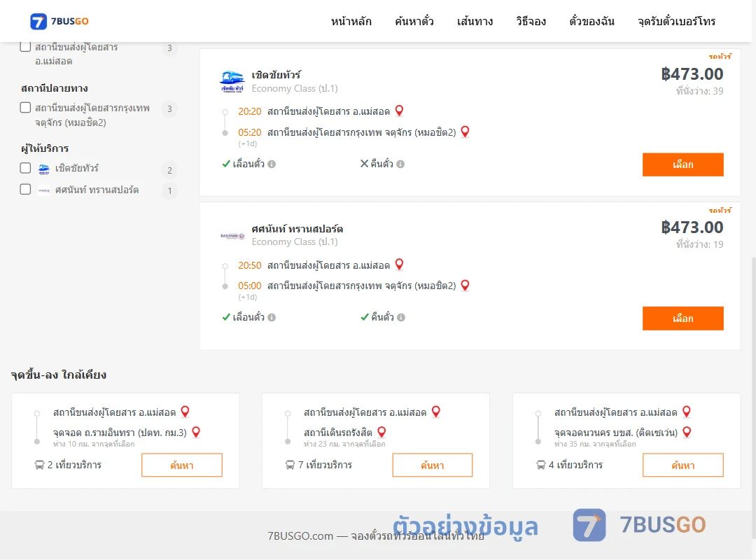This screenshot has width=756, height=560.
Task: Show เลื่อนตั๋ว info icon on ศศนันท์ trip
Action: tap(272, 317)
